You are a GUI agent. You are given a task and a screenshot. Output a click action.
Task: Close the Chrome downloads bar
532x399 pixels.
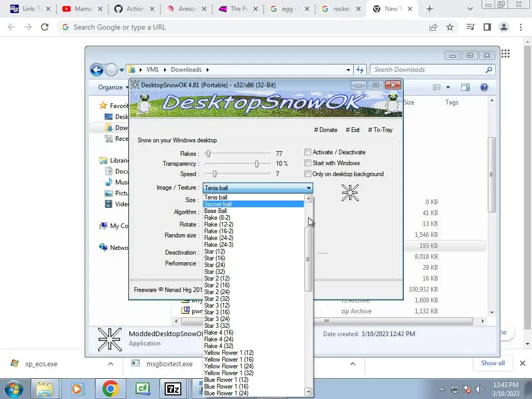click(523, 363)
